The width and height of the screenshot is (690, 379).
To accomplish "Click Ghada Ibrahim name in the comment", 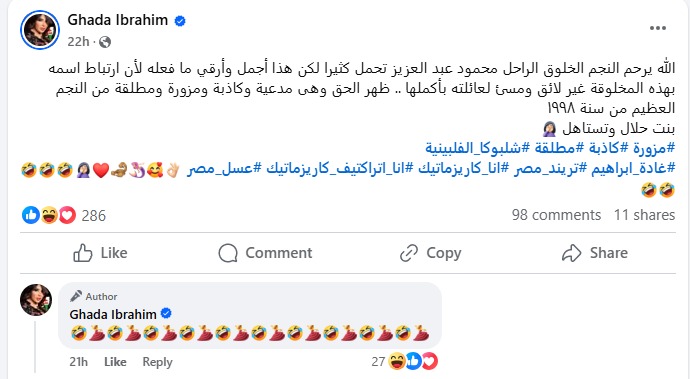I will [x=113, y=314].
